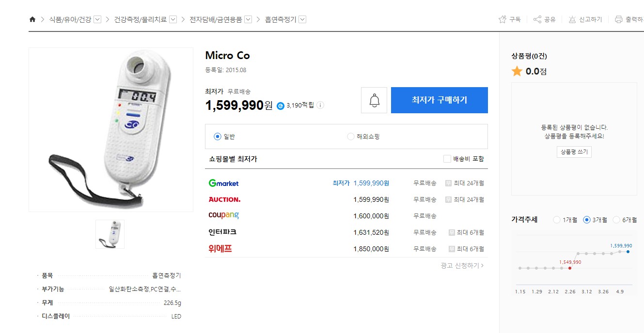
Task: Click the home icon in breadcrumb
Action: click(x=32, y=19)
